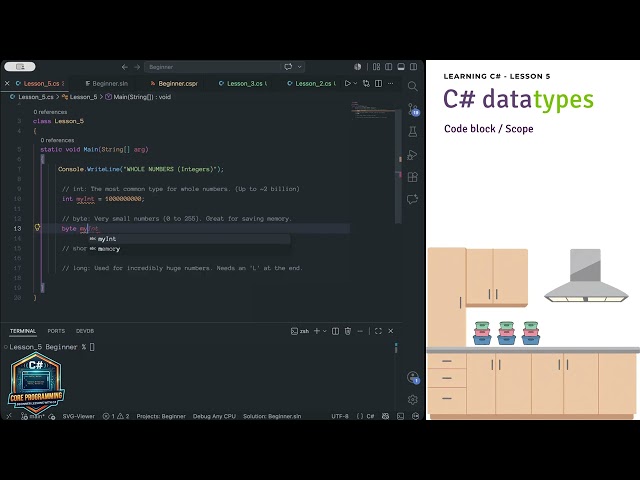
Task: Click Debug Any CPU configuration in status bar
Action: click(x=214, y=416)
